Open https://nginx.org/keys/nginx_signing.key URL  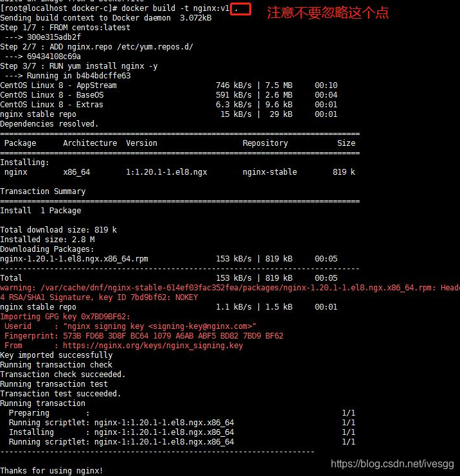(x=153, y=346)
